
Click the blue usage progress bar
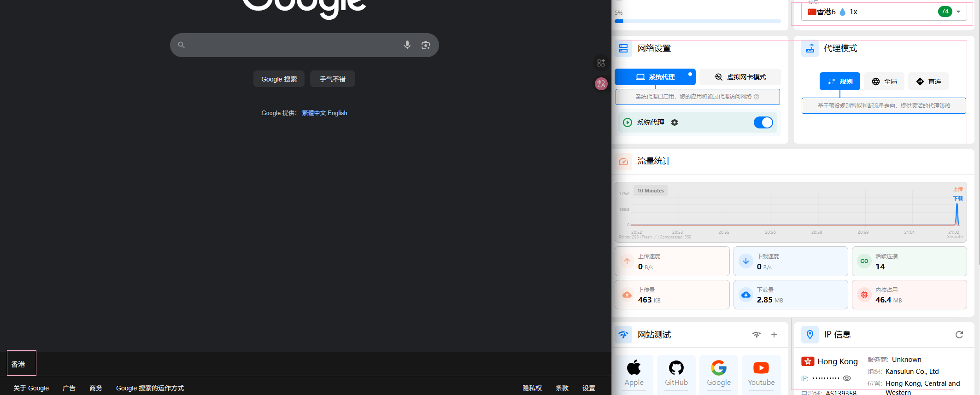[x=698, y=21]
